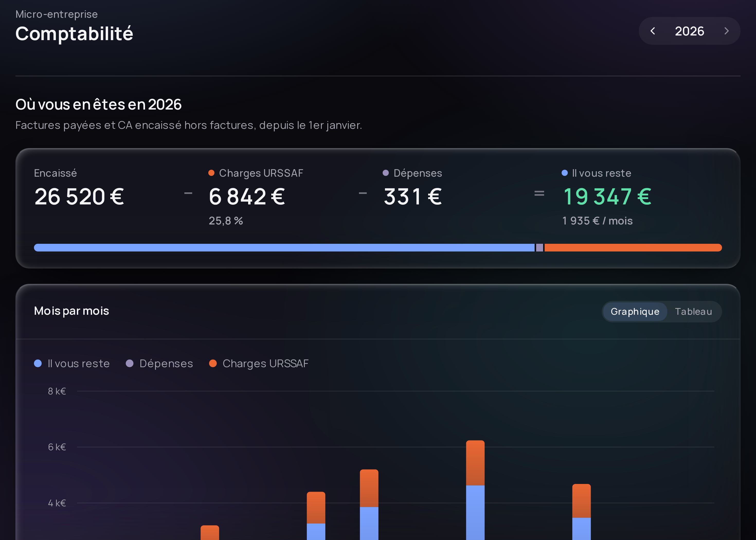Viewport: 756px width, 540px height.
Task: Click the orange segment of the progress bar
Action: [633, 247]
